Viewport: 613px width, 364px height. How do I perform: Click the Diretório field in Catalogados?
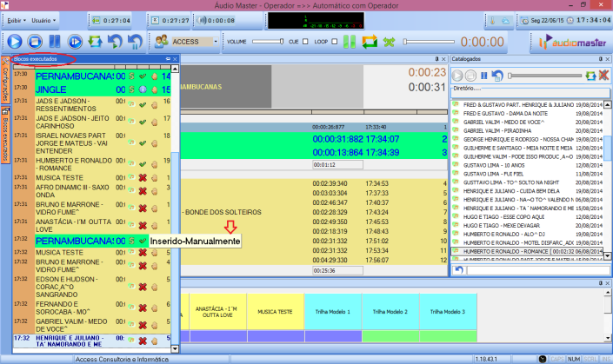tap(530, 93)
